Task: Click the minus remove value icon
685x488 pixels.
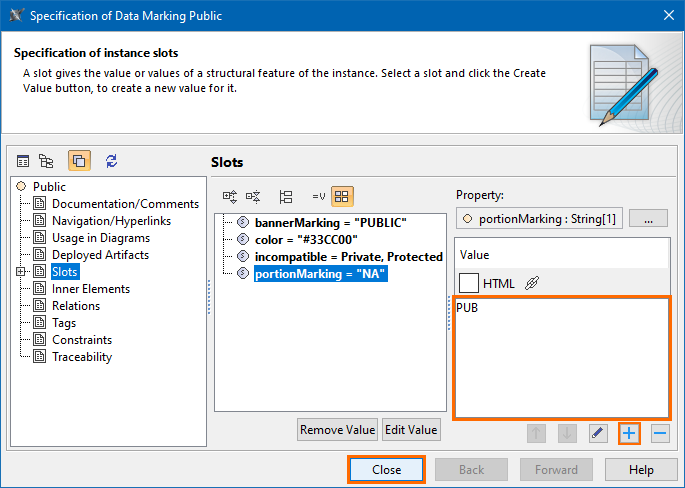Action: click(659, 433)
